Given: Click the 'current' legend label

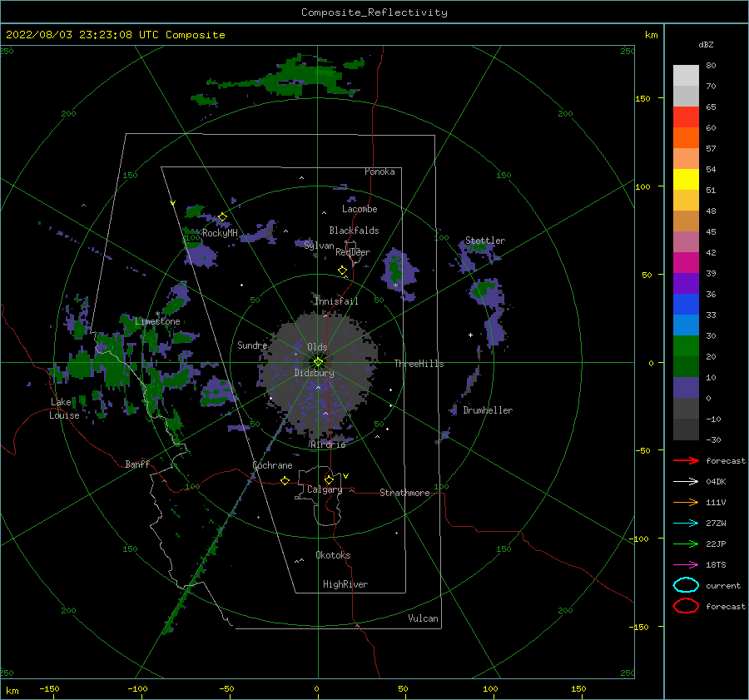Looking at the screenshot, I should [x=723, y=585].
